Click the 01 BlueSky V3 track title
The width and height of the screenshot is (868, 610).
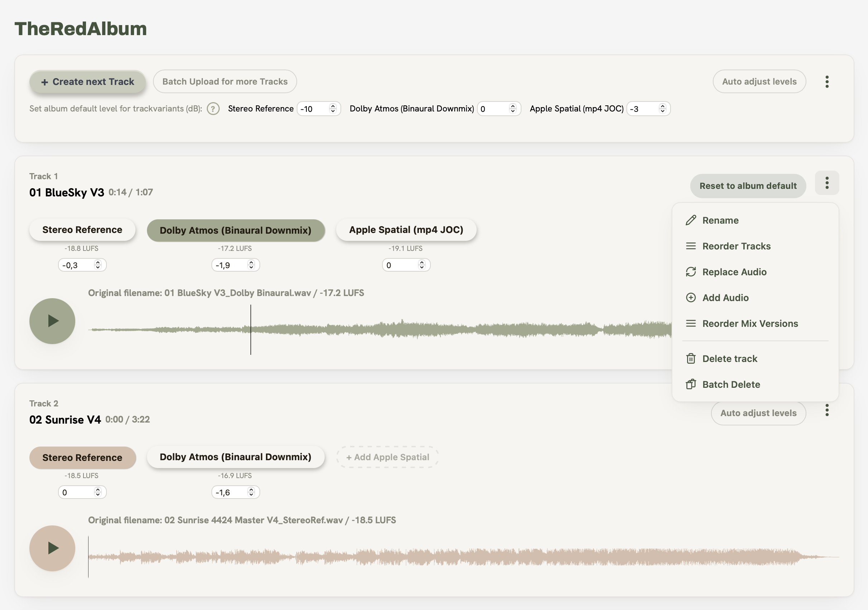point(67,192)
